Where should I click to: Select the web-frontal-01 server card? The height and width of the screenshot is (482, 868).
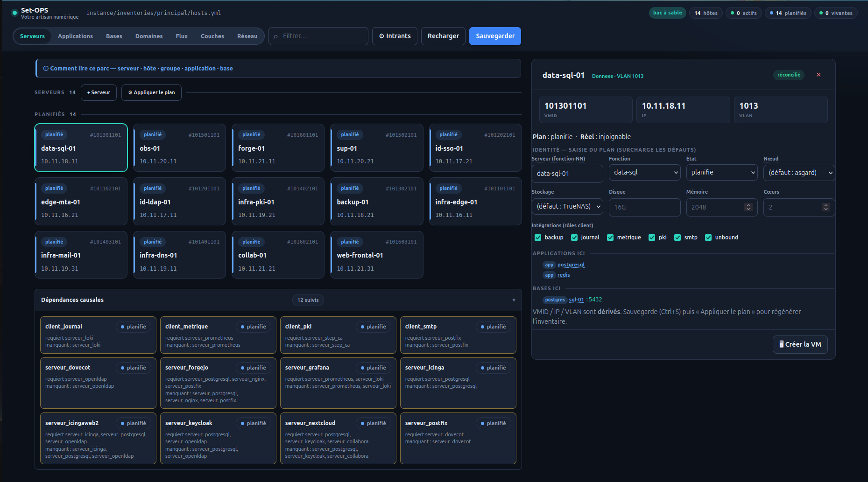pyautogui.click(x=376, y=255)
